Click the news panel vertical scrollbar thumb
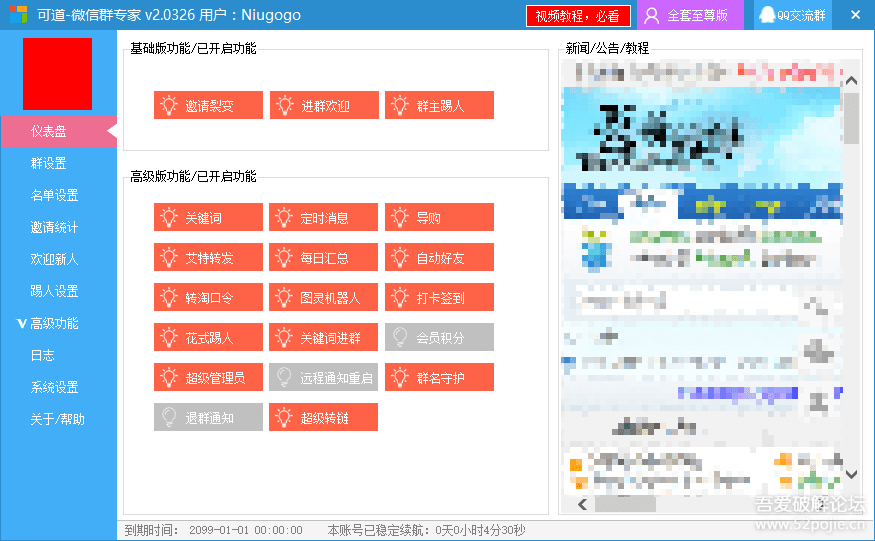 [x=851, y=118]
